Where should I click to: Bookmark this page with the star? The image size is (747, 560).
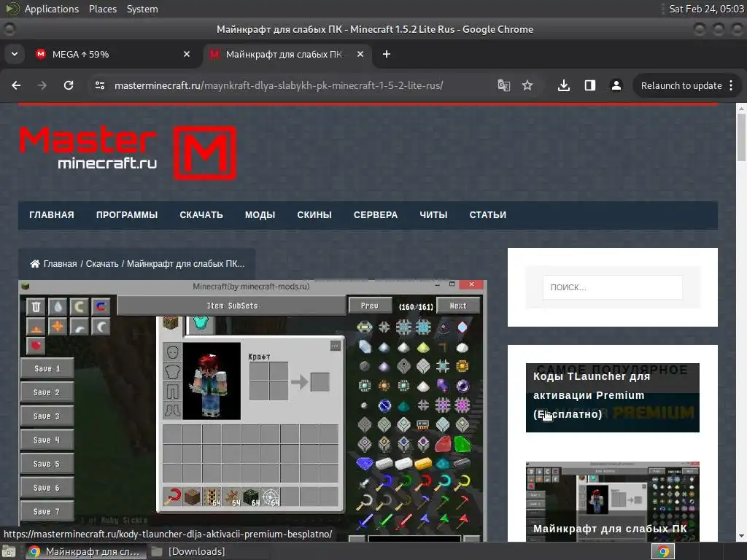tap(527, 85)
